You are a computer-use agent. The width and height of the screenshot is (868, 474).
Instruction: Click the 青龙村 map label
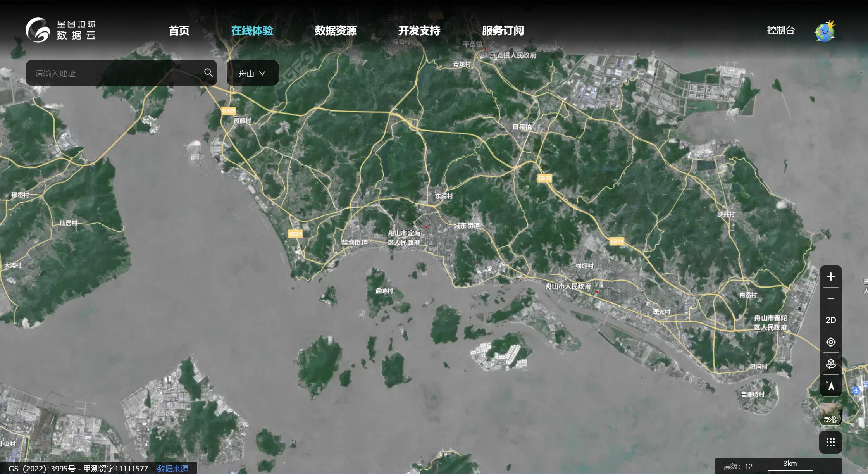pos(462,64)
